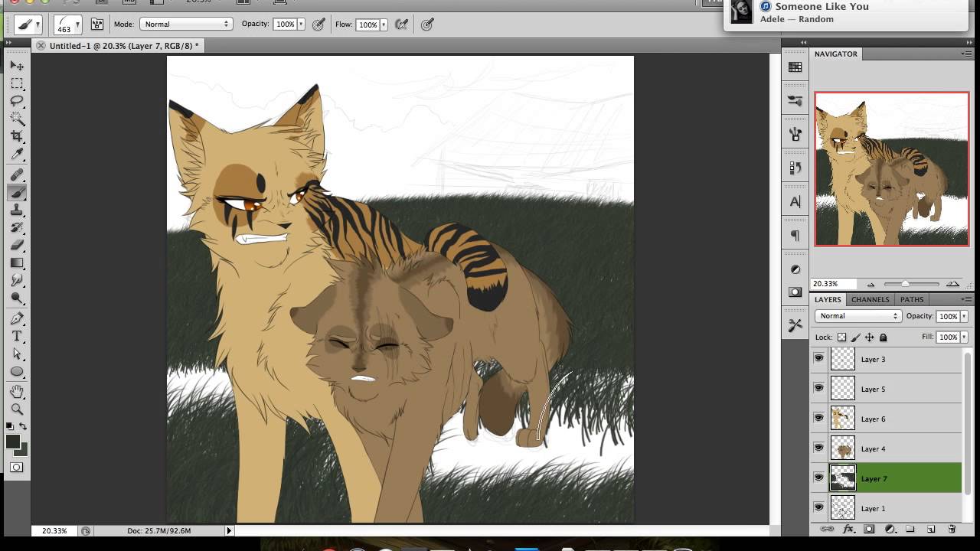
Task: Select the Type tool
Action: point(17,337)
